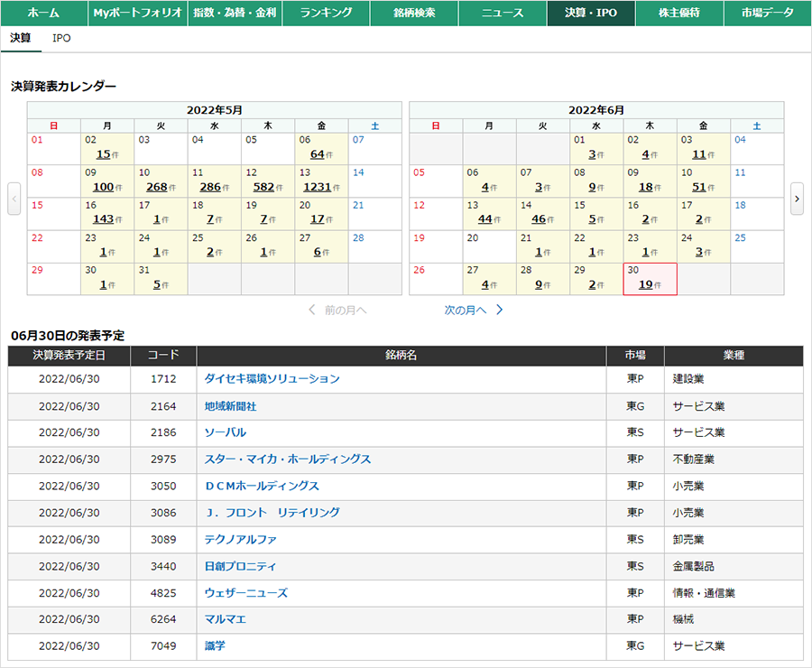
Task: Open ダイセキ環境ソリューション stock page
Action: (272, 379)
